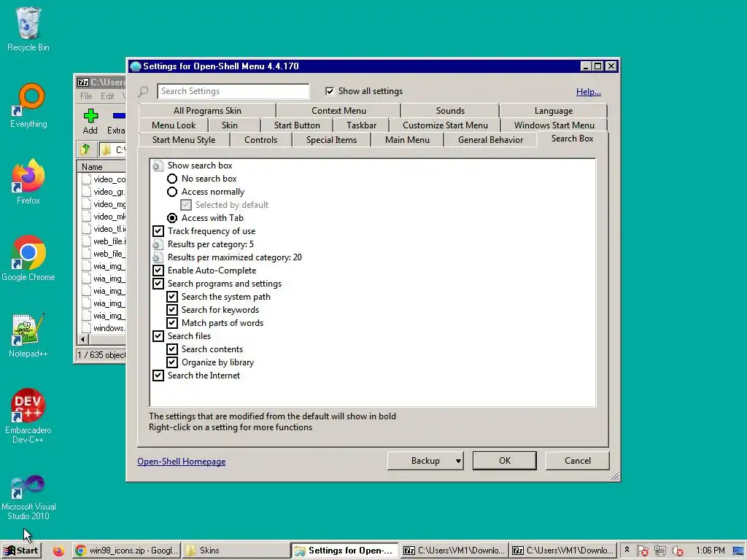Click the Firefox icon on the taskbar
The image size is (747, 560).
click(x=58, y=551)
